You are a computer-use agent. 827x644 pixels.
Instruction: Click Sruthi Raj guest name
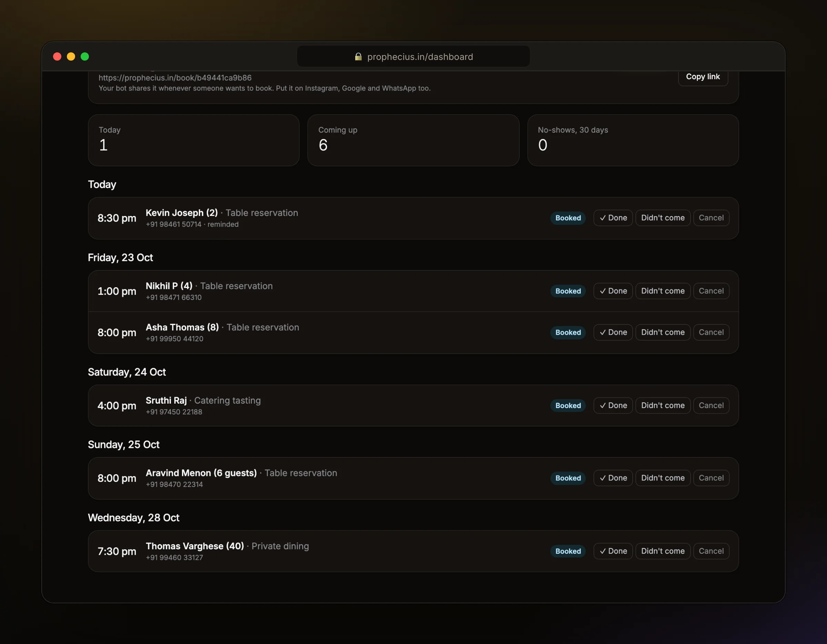click(166, 400)
